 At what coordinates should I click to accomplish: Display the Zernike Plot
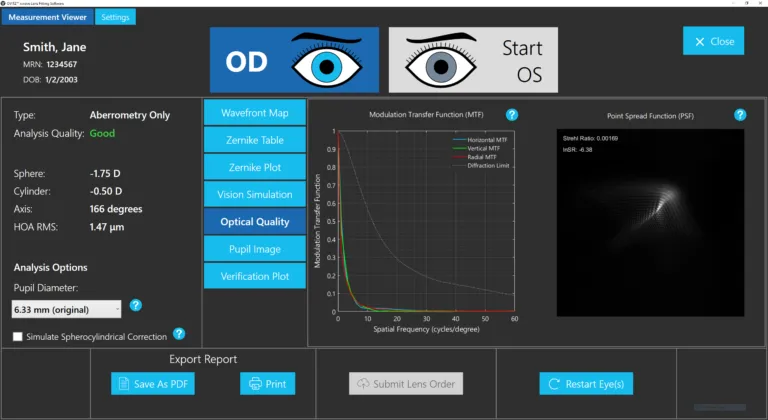pos(254,166)
